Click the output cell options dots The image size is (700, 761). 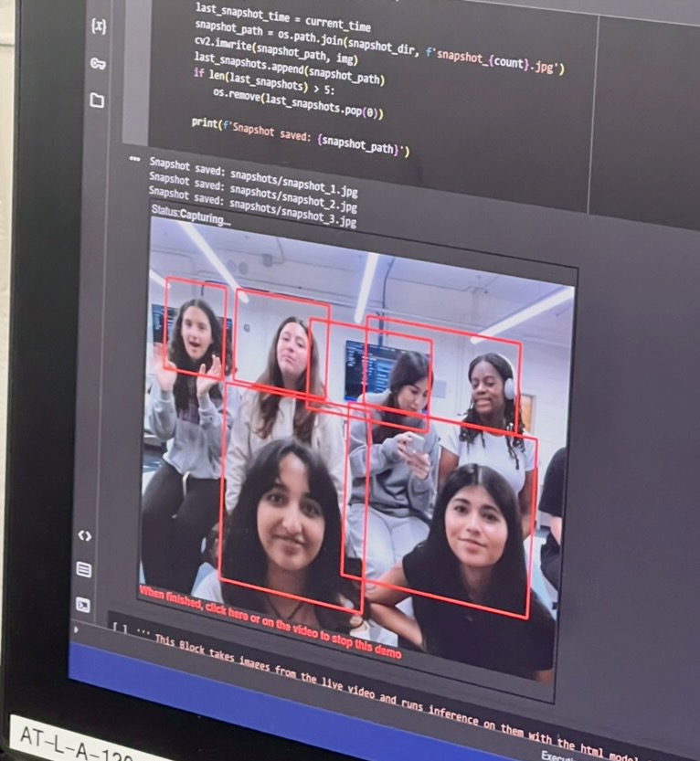point(135,158)
